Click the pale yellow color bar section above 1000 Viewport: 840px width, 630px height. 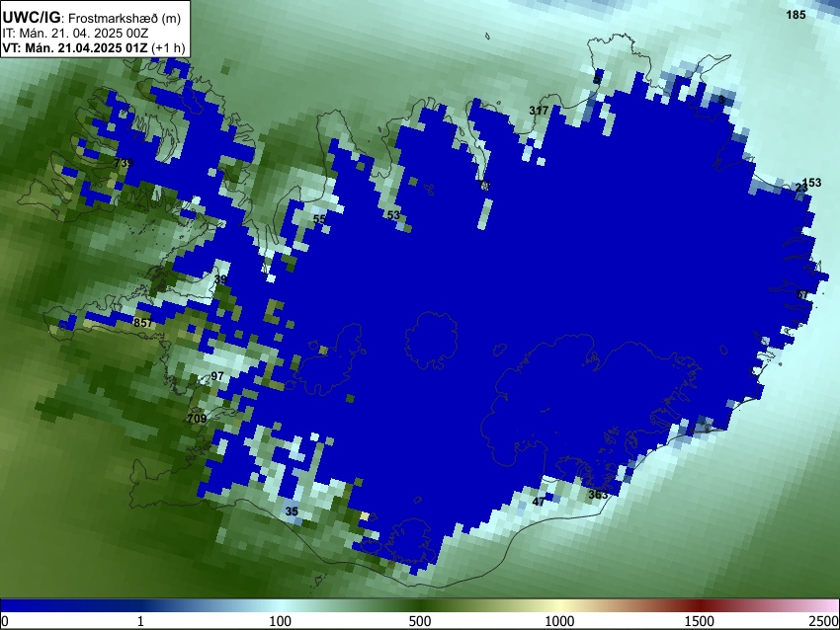(x=559, y=605)
